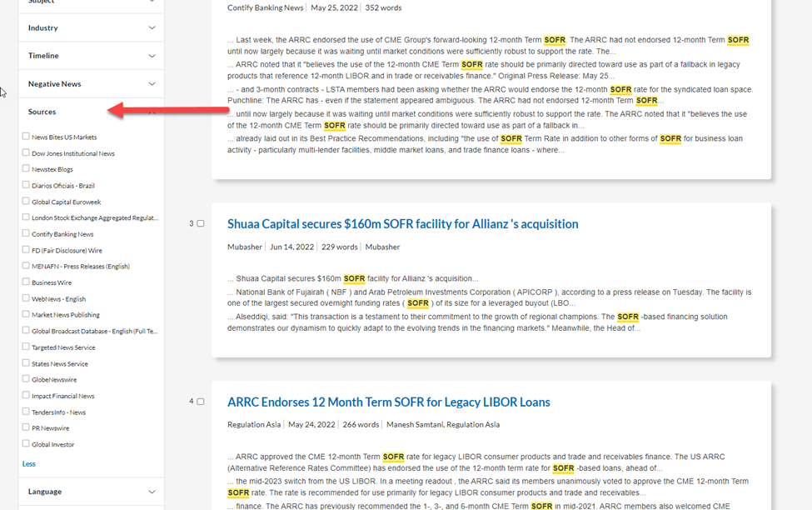Viewport: 812px width, 510px height.
Task: Click Contify Banking News in top result
Action: click(x=265, y=7)
